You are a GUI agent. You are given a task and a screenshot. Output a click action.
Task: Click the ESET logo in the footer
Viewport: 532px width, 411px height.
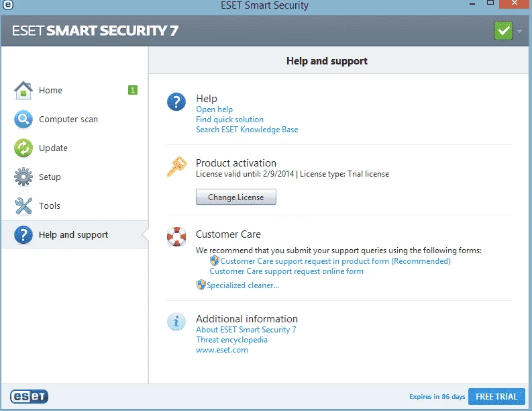[29, 396]
